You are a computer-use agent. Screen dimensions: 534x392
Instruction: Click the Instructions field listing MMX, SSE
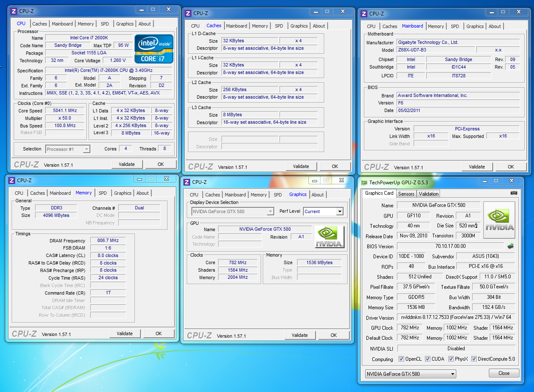[x=108, y=93]
